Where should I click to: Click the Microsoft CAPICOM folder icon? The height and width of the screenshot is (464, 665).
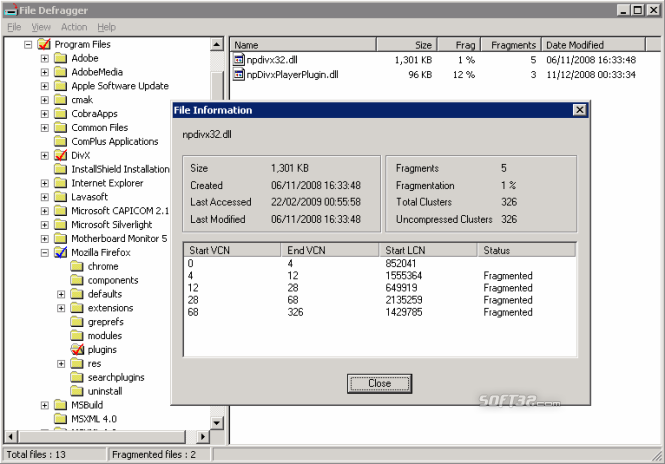(x=61, y=211)
